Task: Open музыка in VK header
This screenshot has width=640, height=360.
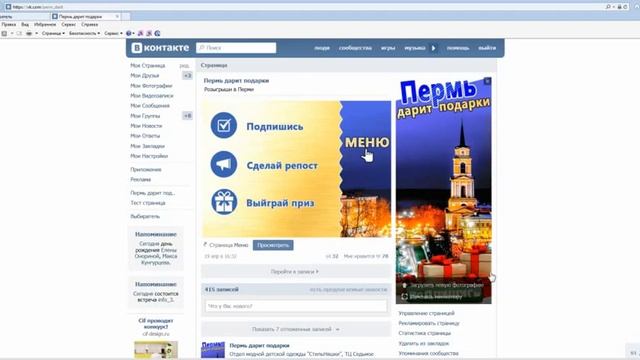Action: coord(415,48)
